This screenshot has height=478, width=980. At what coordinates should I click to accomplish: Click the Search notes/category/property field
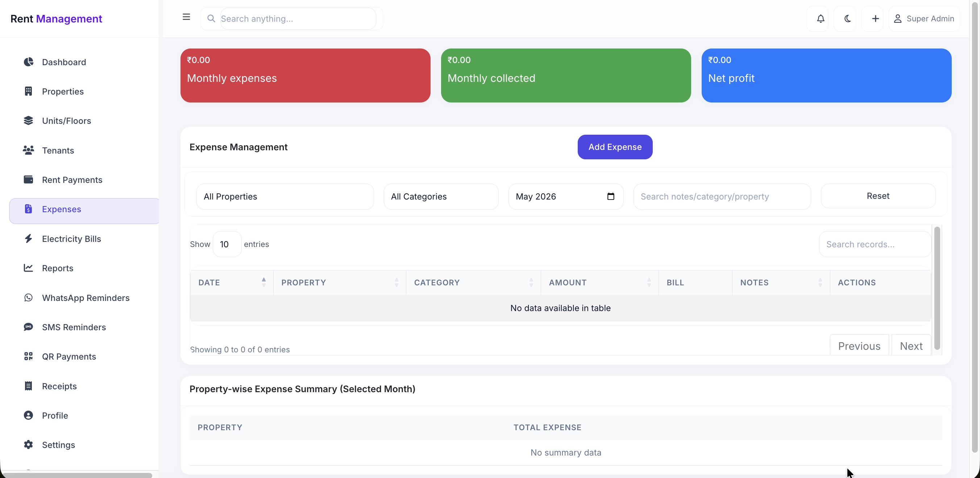(722, 196)
